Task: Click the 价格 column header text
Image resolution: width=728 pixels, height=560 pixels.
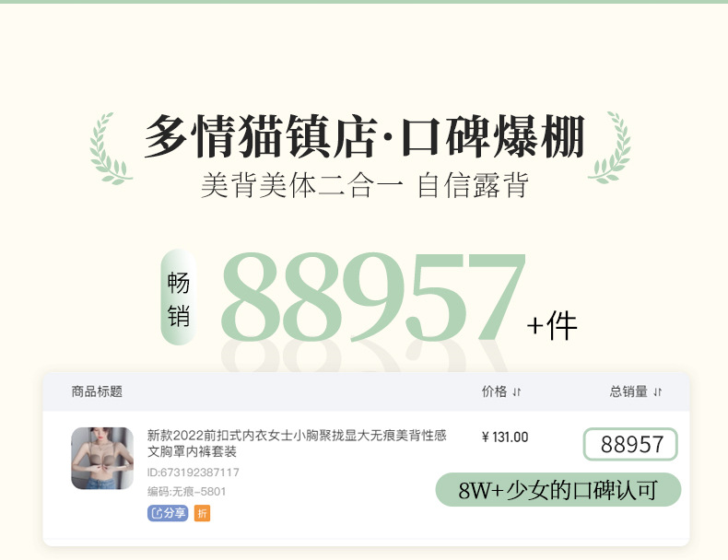Action: pyautogui.click(x=494, y=391)
